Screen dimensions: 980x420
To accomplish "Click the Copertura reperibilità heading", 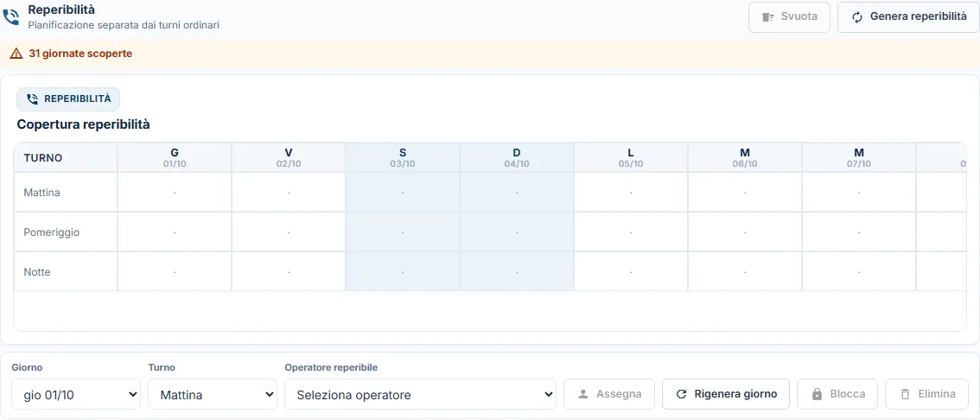I will 83,124.
